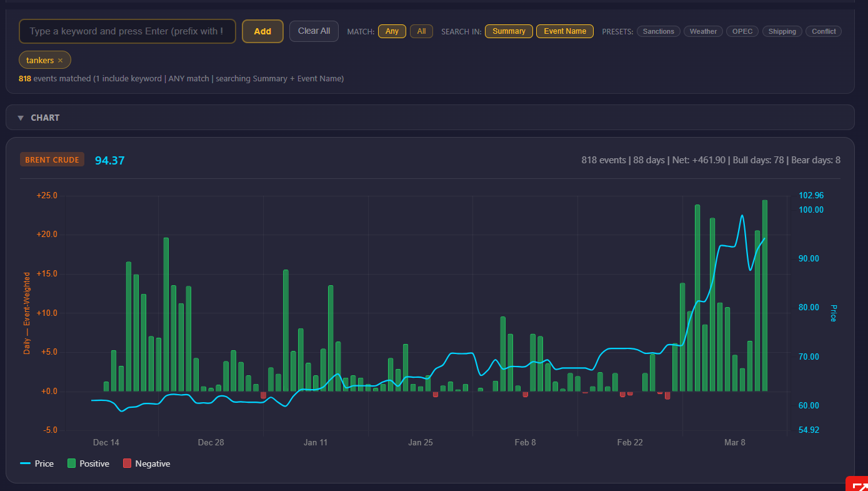The width and height of the screenshot is (868, 491).
Task: Apply the Conflict preset
Action: [824, 31]
